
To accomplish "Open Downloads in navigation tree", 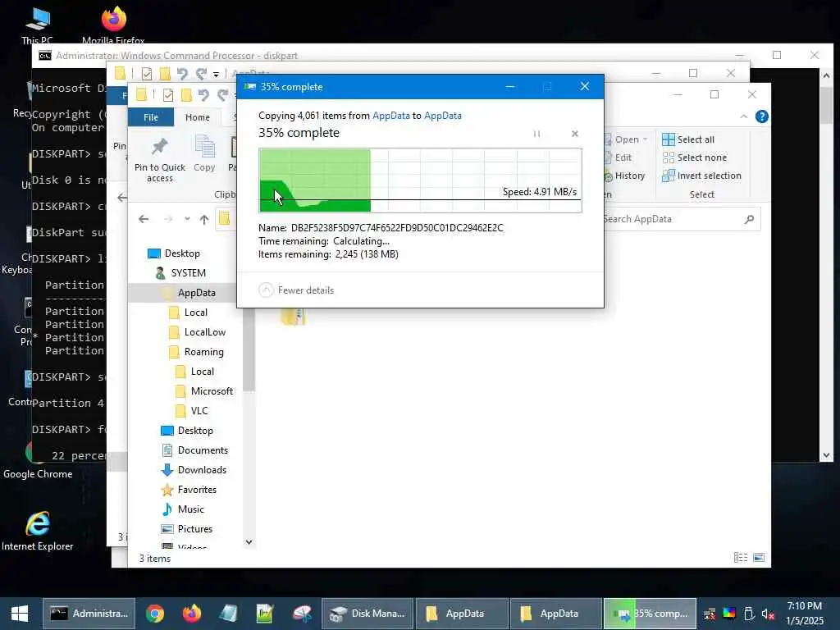I will [194, 470].
